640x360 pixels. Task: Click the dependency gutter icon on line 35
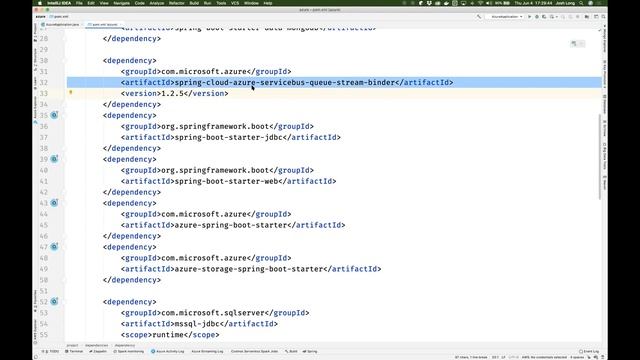54,115
